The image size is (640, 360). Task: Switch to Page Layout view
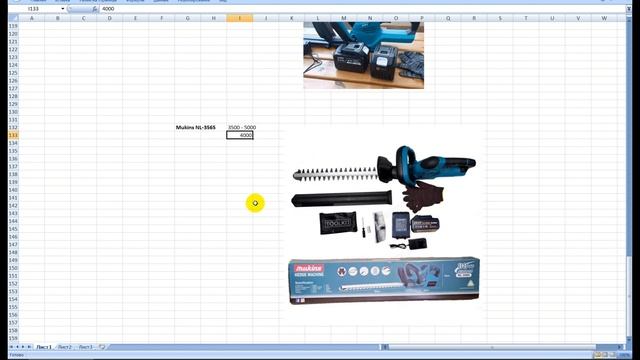click(x=605, y=355)
